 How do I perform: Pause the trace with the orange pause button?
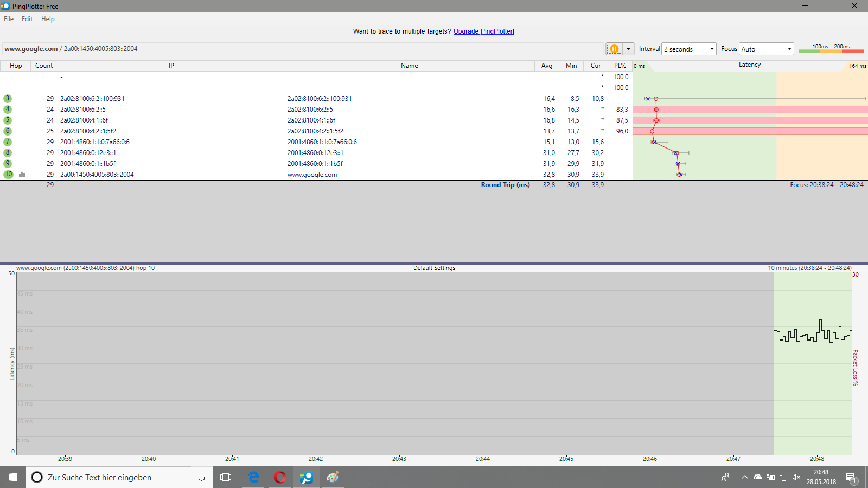point(614,49)
